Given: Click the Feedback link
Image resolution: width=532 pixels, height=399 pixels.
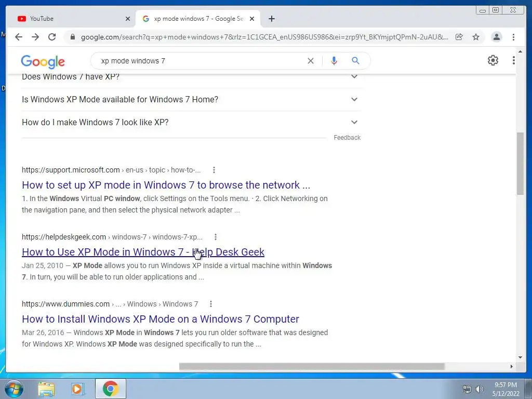Looking at the screenshot, I should [347, 137].
